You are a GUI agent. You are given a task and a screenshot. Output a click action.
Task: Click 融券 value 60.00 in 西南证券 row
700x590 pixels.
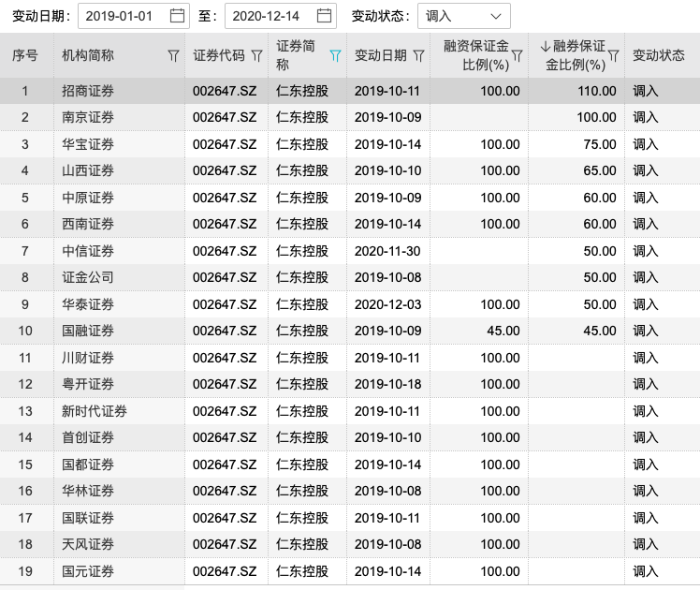click(x=600, y=224)
